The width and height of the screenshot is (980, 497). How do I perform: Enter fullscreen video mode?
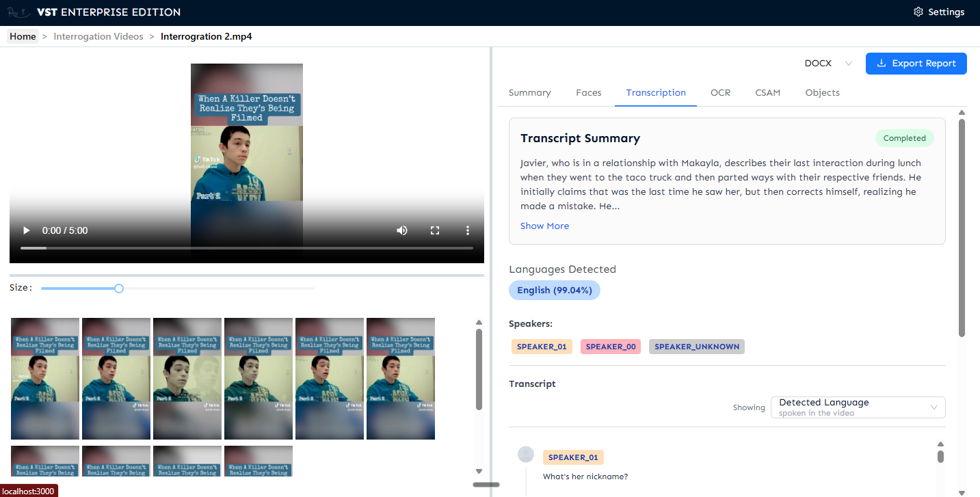pos(435,230)
